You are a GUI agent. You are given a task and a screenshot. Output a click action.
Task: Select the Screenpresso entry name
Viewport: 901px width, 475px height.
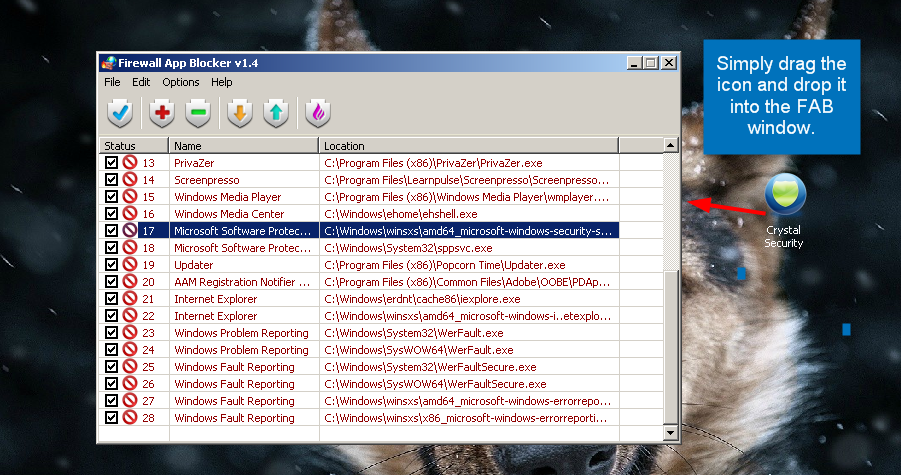(x=207, y=180)
